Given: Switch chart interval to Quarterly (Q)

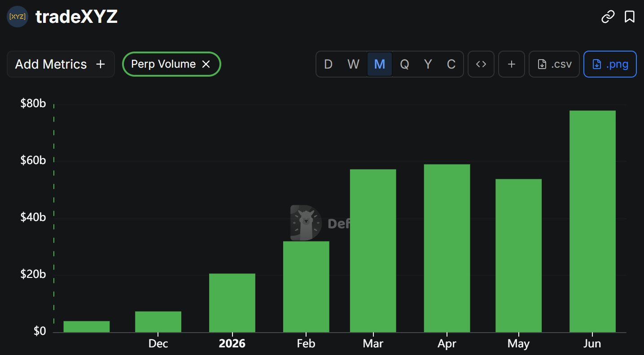Looking at the screenshot, I should (404, 64).
